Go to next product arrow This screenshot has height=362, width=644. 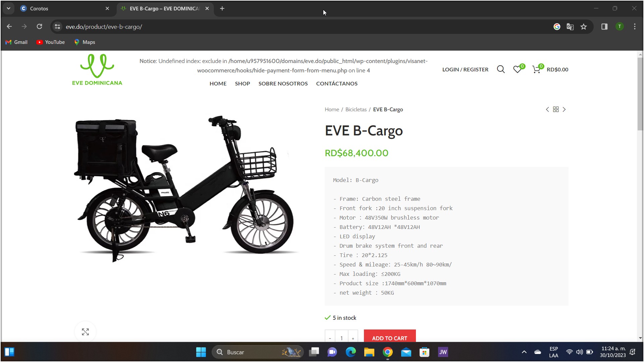pos(564,110)
